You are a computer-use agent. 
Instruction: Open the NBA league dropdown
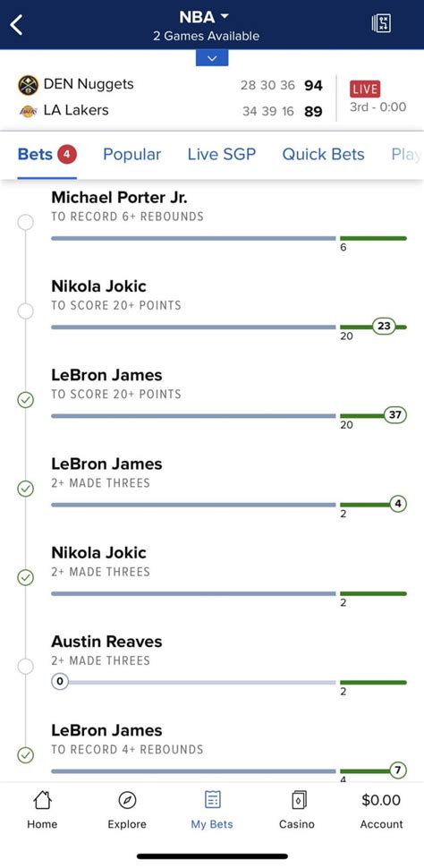click(204, 17)
